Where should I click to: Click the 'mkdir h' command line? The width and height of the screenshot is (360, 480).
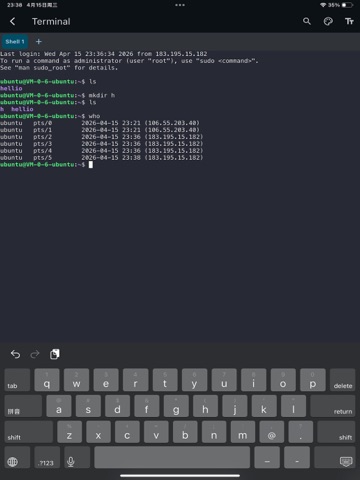pyautogui.click(x=57, y=95)
